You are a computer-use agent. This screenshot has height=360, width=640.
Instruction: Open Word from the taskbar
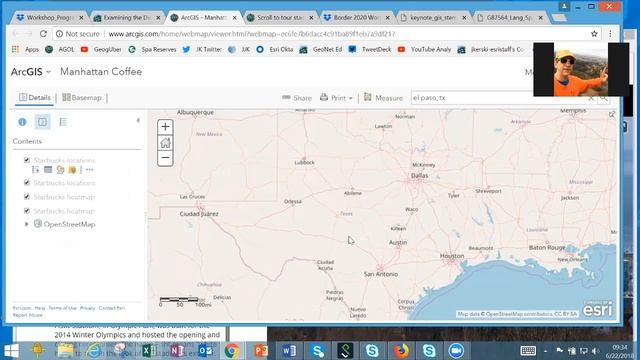289,351
